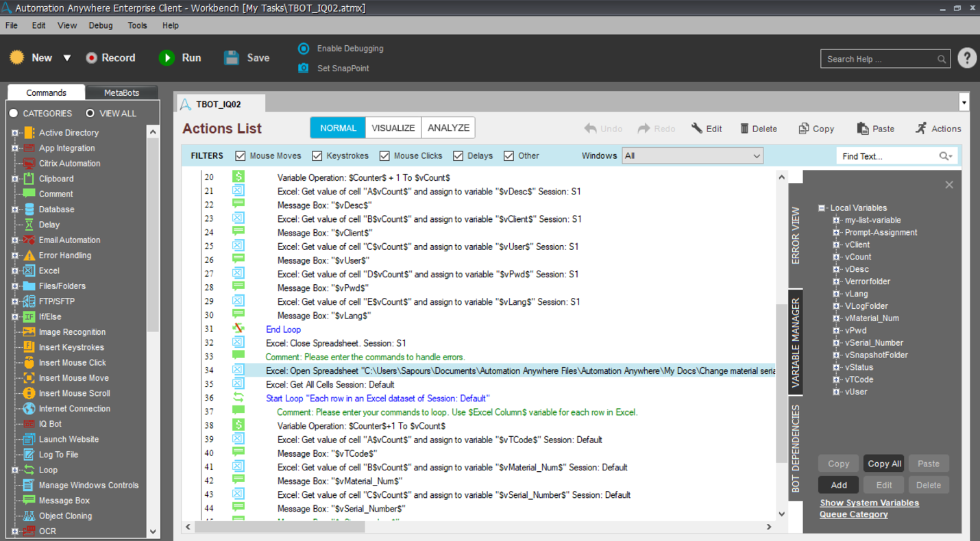Select the Insert Mouse Scroll command icon
Image resolution: width=980 pixels, height=541 pixels.
(29, 393)
